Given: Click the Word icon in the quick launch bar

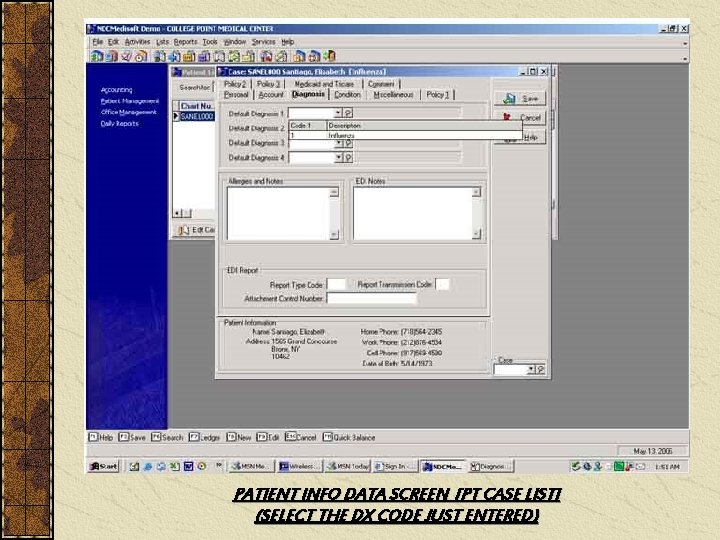Looking at the screenshot, I should click(x=188, y=467).
